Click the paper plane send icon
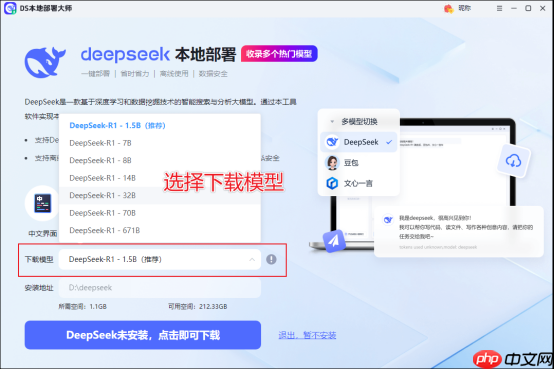The height and width of the screenshot is (369, 554). (x=334, y=241)
